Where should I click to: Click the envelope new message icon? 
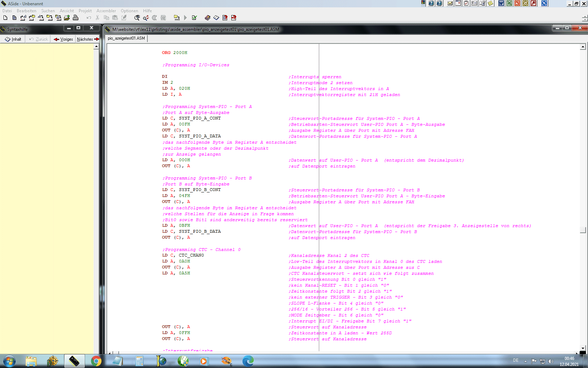pyautogui.click(x=450, y=4)
